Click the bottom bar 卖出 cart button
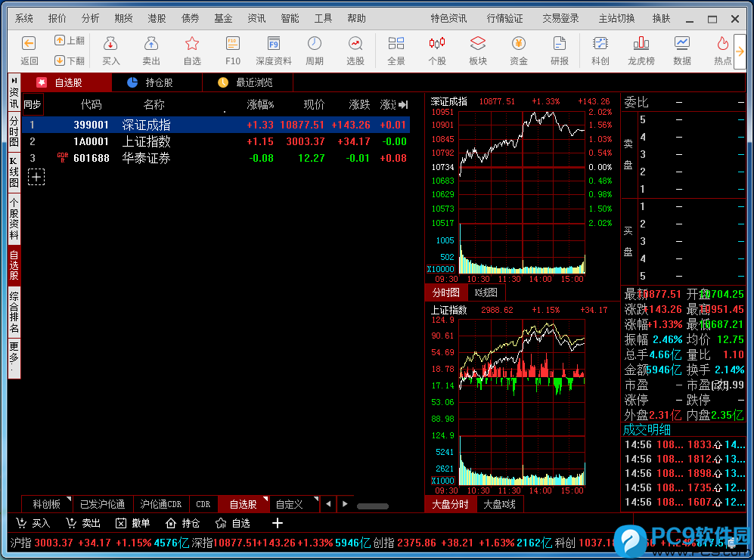Image resolution: width=754 pixels, height=560 pixels. coord(82,523)
